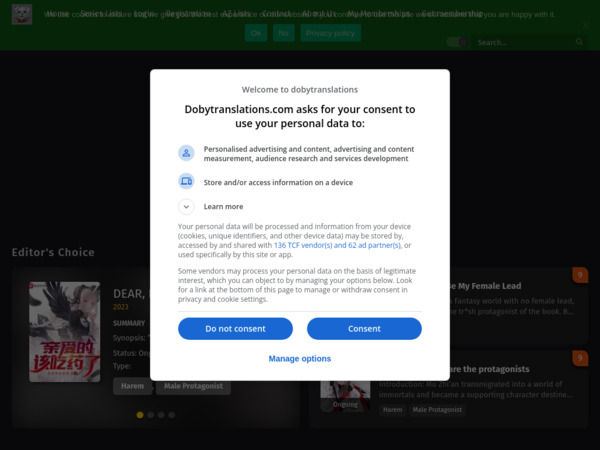
Task: Open the Privacy policy button
Action: [330, 33]
